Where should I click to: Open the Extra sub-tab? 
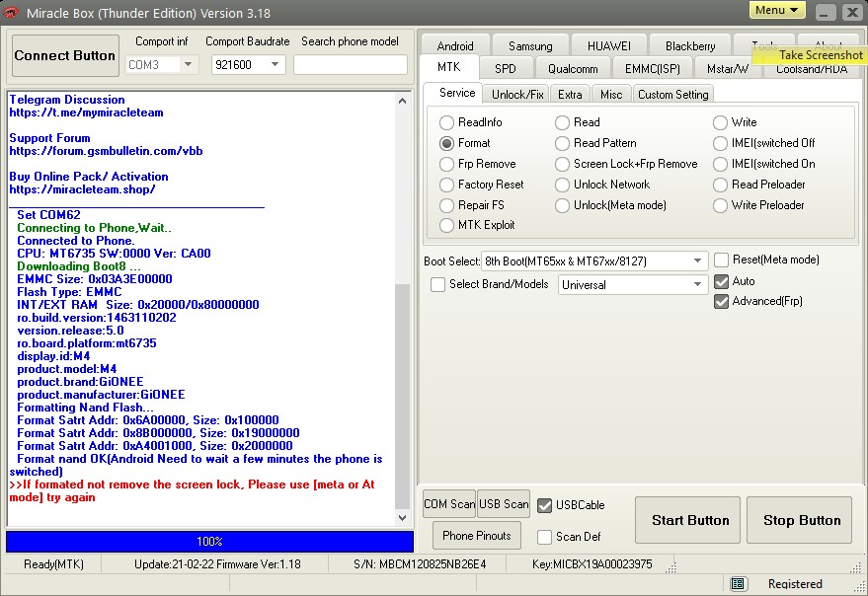570,95
